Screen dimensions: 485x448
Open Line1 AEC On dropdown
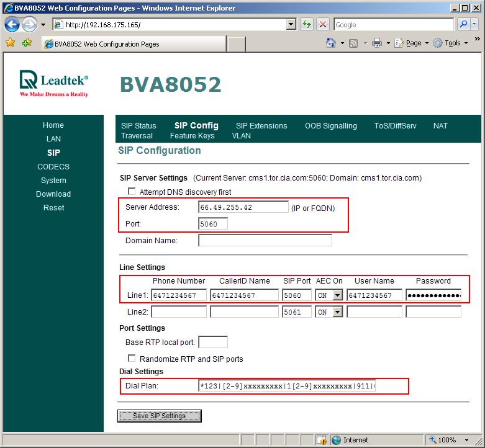click(x=329, y=295)
